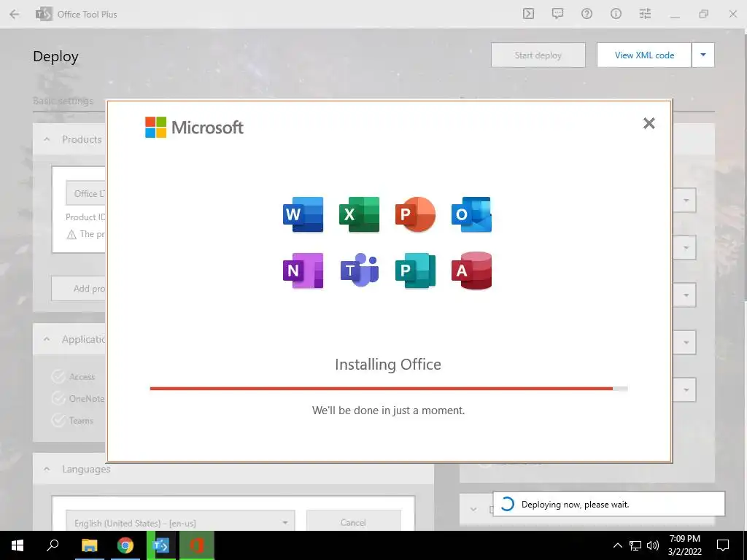Toggle the Teams application checkbox
This screenshot has width=747, height=560.
coord(58,421)
